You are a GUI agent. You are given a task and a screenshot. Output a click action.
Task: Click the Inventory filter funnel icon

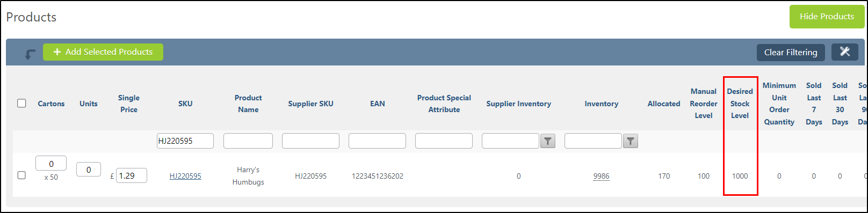click(x=631, y=141)
